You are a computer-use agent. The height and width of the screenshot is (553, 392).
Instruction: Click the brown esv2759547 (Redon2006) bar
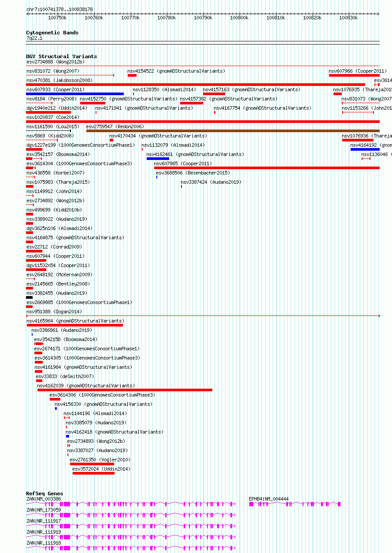pos(233,131)
